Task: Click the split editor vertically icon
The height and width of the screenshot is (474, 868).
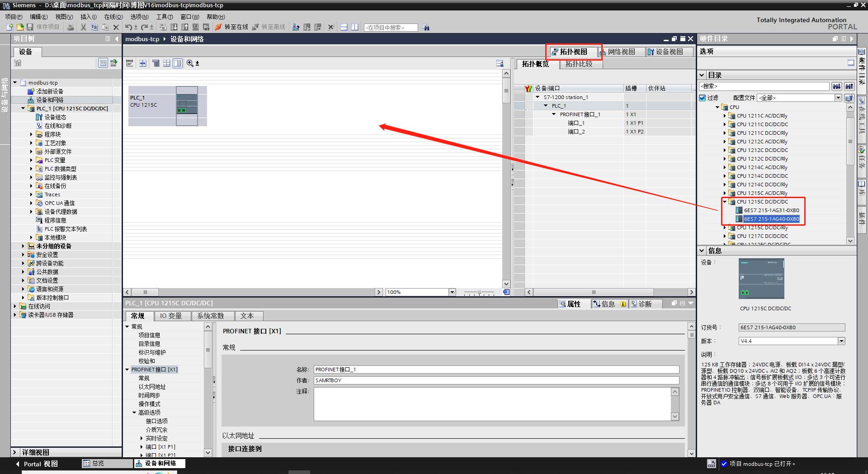Action: pyautogui.click(x=355, y=27)
